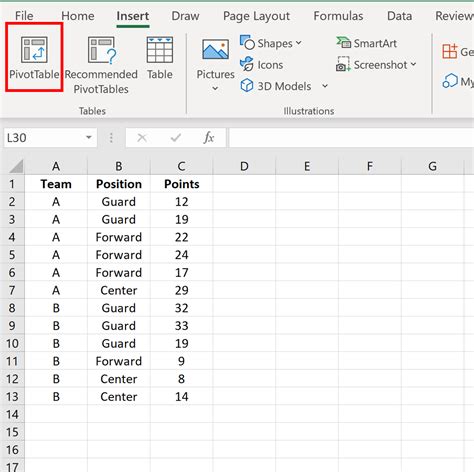Select row 7 header

(x=12, y=290)
